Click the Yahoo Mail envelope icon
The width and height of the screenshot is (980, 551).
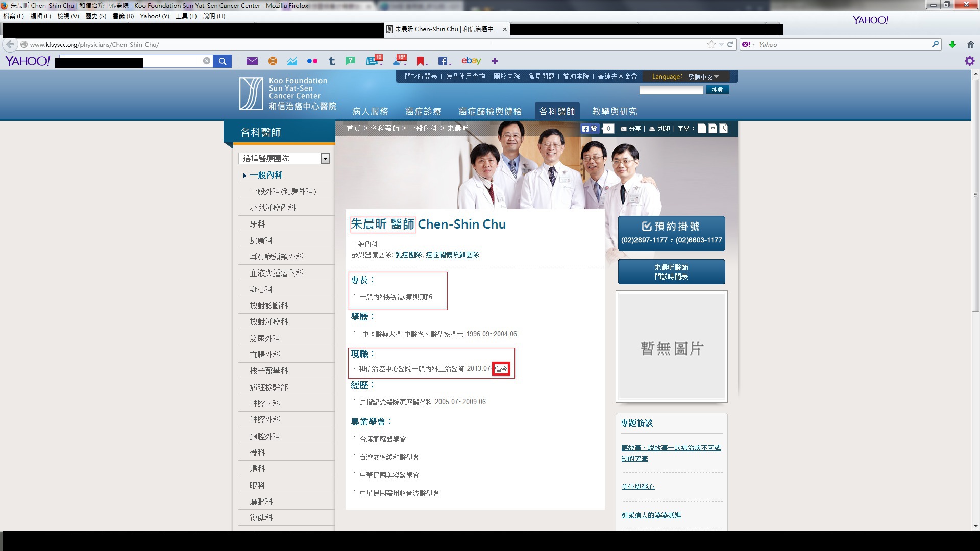pyautogui.click(x=252, y=61)
